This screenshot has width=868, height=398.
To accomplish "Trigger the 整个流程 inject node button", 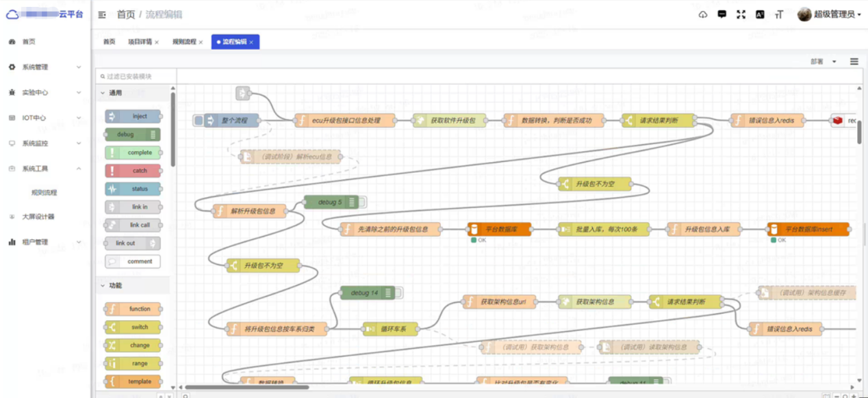I will pyautogui.click(x=199, y=121).
